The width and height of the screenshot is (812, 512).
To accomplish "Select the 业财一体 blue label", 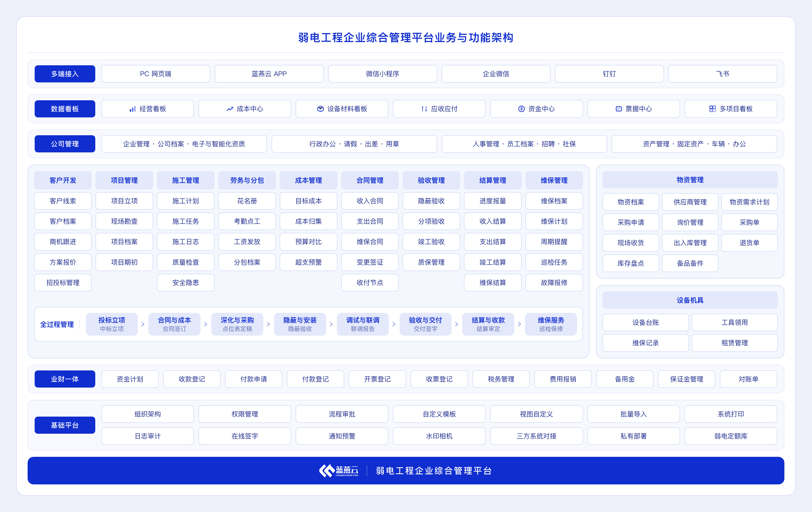I will [x=65, y=379].
